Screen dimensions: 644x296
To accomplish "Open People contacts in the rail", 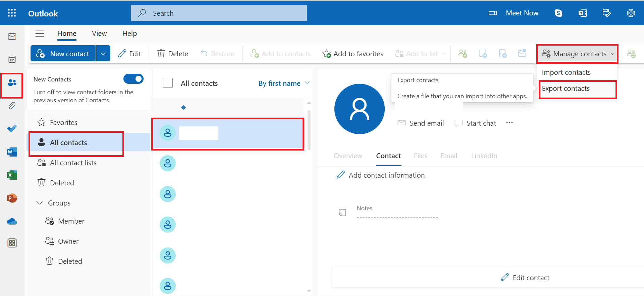I will (x=12, y=82).
